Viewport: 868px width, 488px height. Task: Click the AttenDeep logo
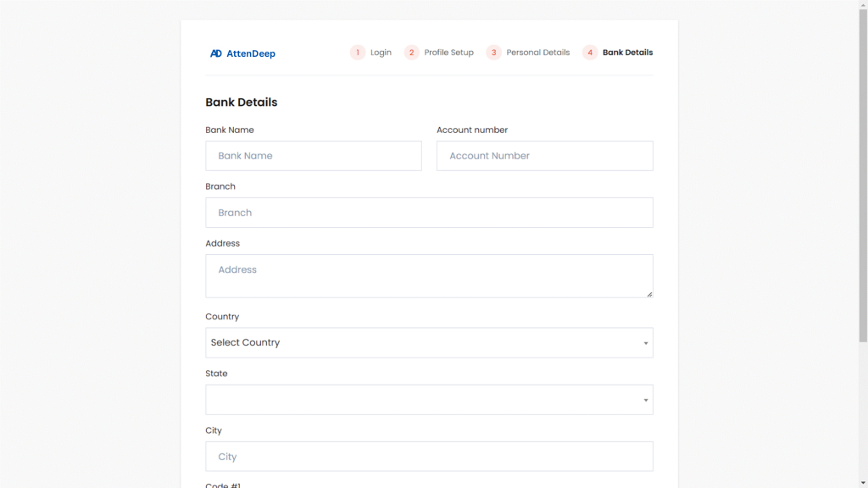tap(242, 53)
